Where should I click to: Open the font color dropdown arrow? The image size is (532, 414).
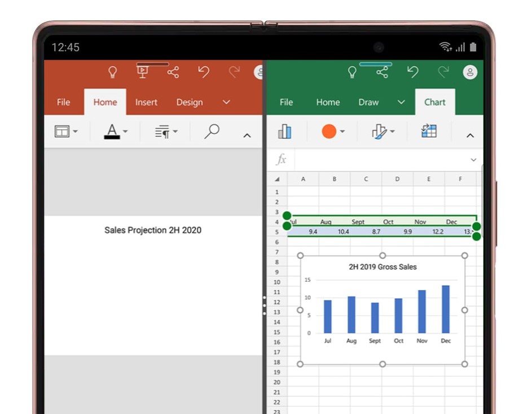point(125,132)
